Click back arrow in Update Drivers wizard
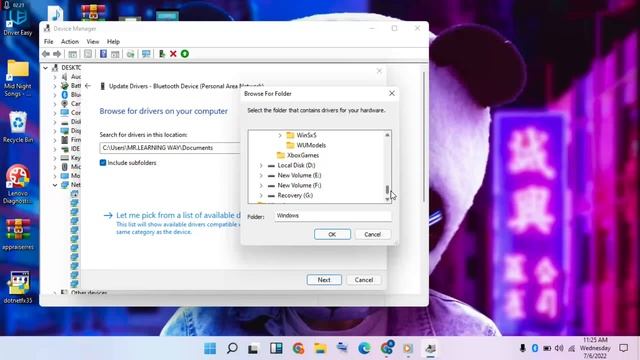Screen dimensions: 640x360 click(88, 86)
